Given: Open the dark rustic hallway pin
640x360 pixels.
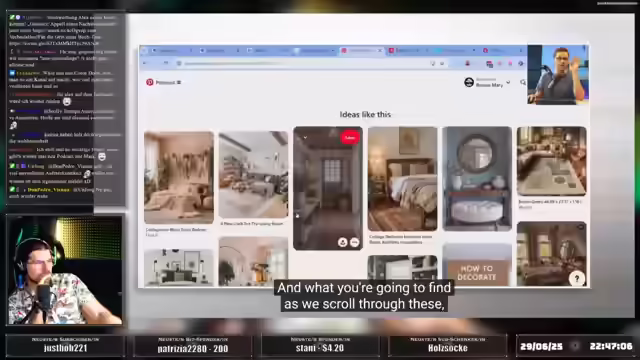Looking at the screenshot, I should [328, 188].
